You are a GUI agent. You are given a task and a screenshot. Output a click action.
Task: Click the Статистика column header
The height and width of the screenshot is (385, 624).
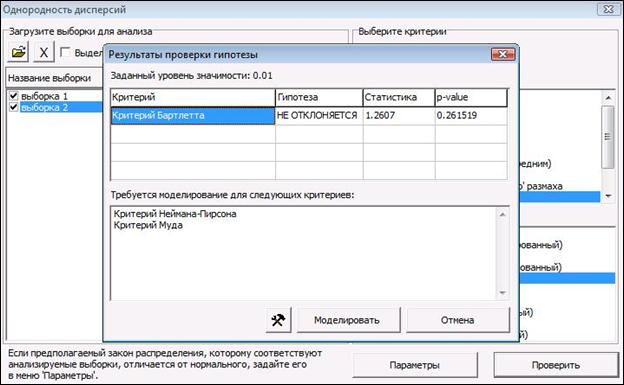point(399,97)
